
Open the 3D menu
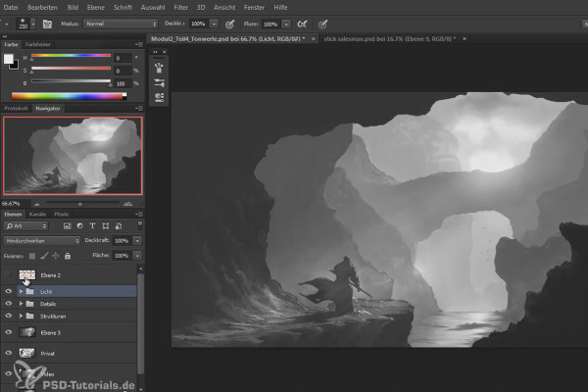(201, 7)
